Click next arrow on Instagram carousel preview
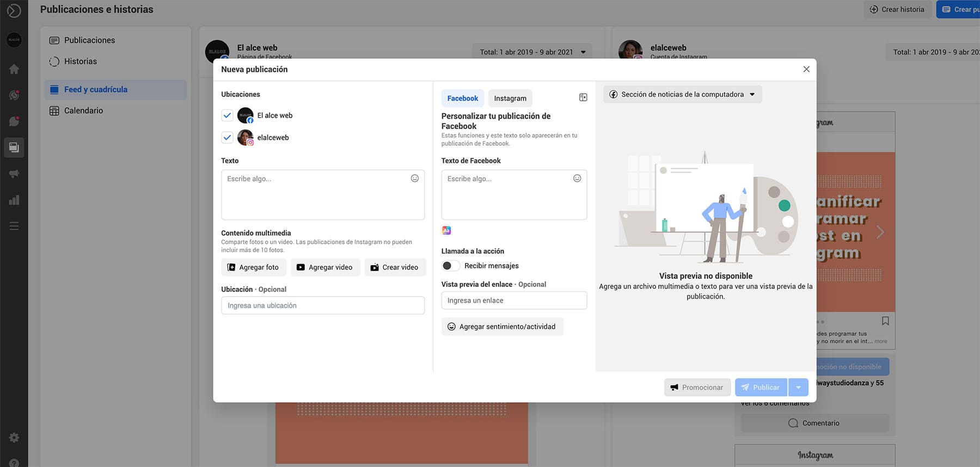The image size is (980, 467). click(x=880, y=232)
